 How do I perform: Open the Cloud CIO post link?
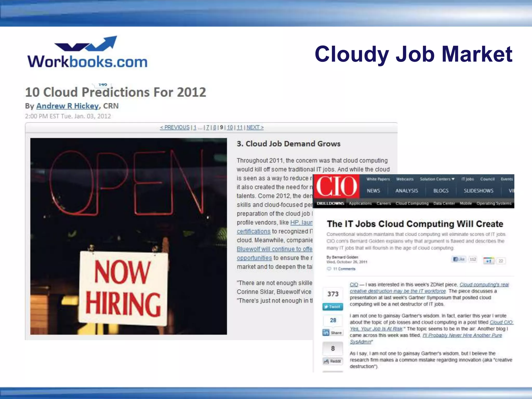(x=431, y=325)
